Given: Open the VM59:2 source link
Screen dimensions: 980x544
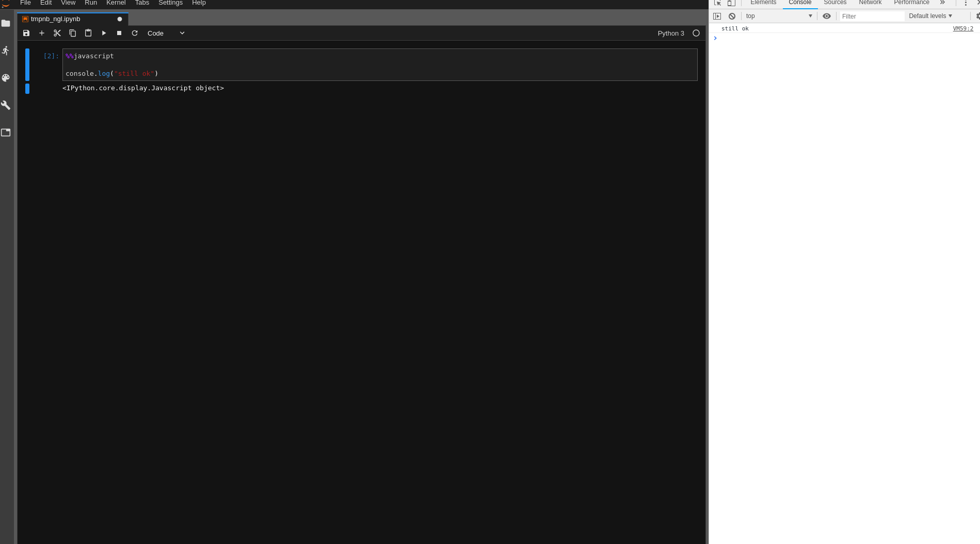Looking at the screenshot, I should (x=962, y=28).
